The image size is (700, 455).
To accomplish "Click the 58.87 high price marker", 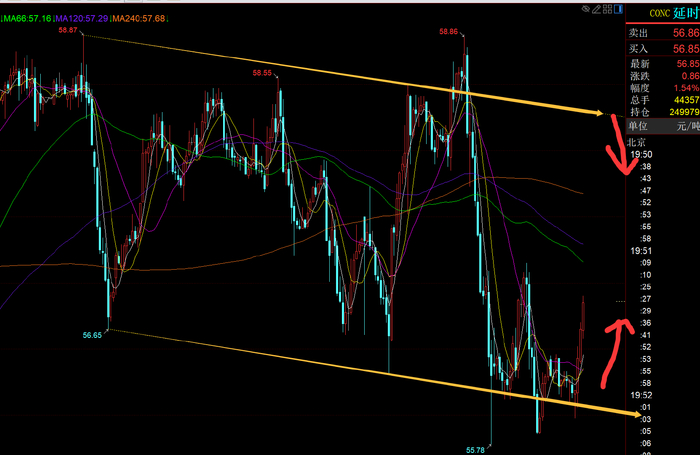I will click(x=68, y=30).
